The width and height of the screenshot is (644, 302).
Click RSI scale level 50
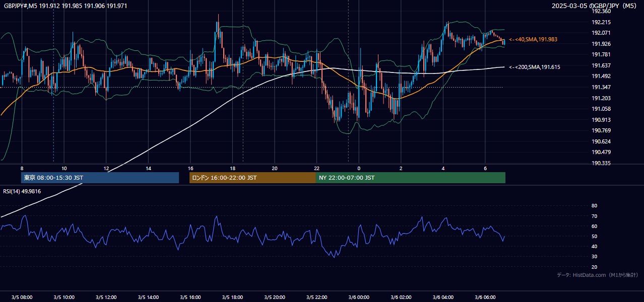(x=594, y=236)
